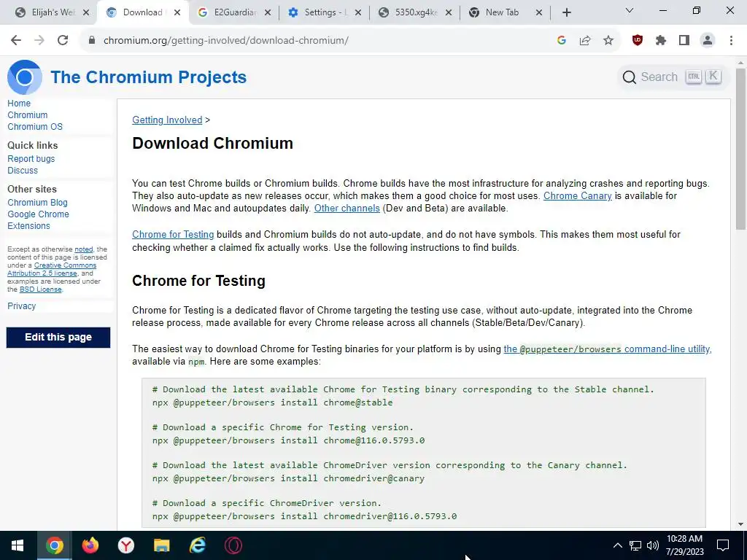This screenshot has width=747, height=560.
Task: Follow the Getting Involved breadcrumb link
Action: tap(167, 120)
